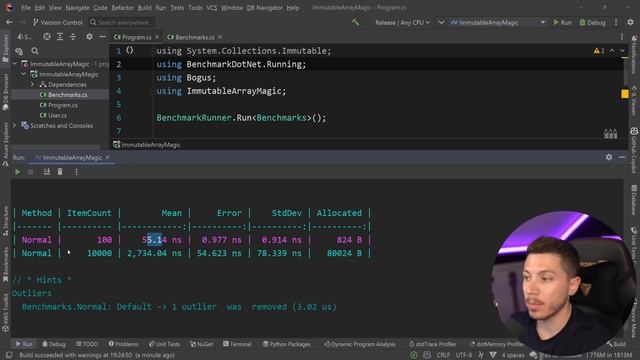
Task: Open the dotTrace Profiler tool window
Action: click(433, 344)
